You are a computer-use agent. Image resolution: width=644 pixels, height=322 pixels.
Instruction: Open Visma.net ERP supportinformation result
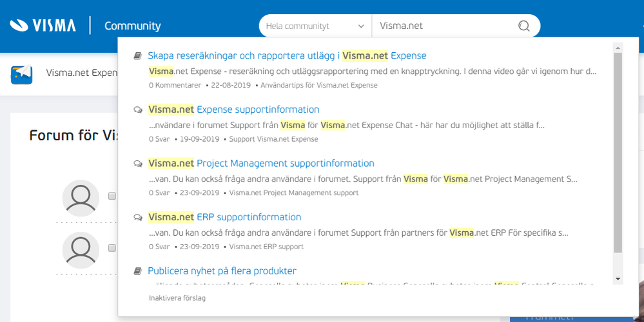pyautogui.click(x=224, y=217)
